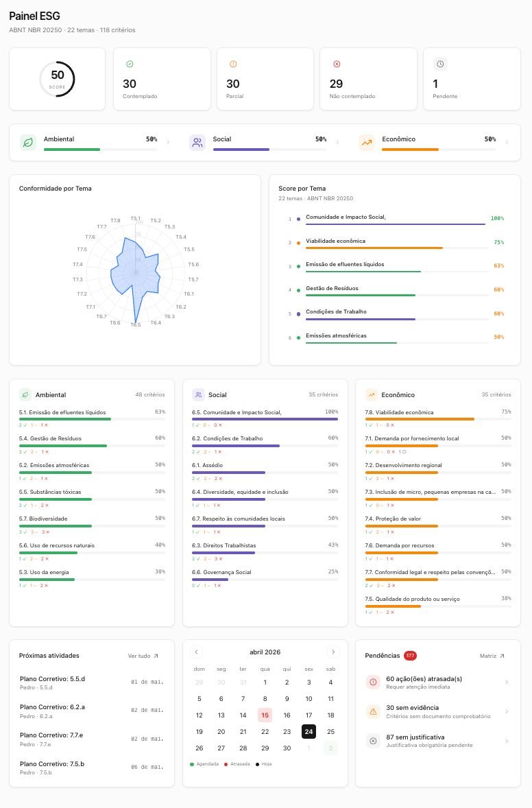Screen dimensions: 532x808
Task: Click the orange Parcial status icon
Action: click(233, 64)
